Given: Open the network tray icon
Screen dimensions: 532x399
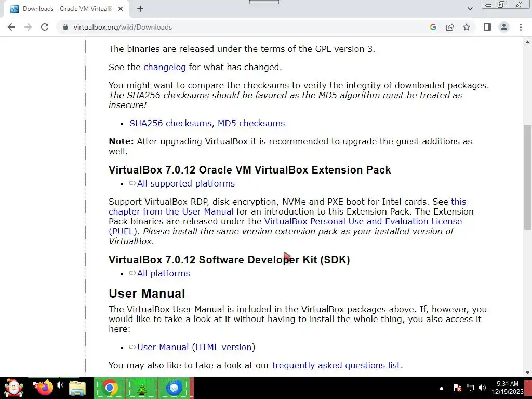Looking at the screenshot, I should click(470, 388).
